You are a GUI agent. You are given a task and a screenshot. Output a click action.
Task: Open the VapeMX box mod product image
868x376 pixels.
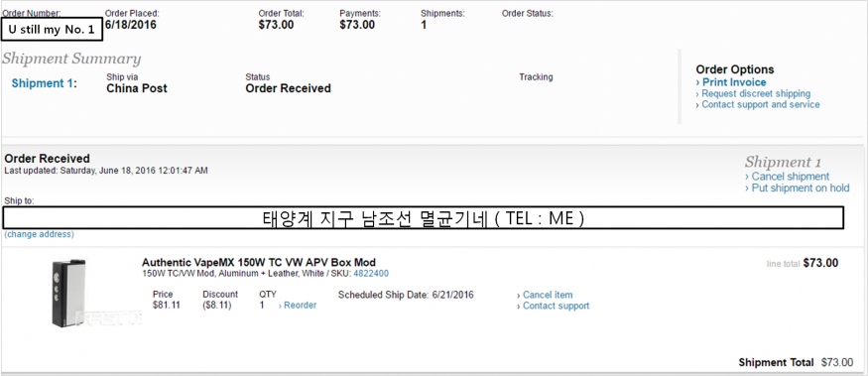69,292
